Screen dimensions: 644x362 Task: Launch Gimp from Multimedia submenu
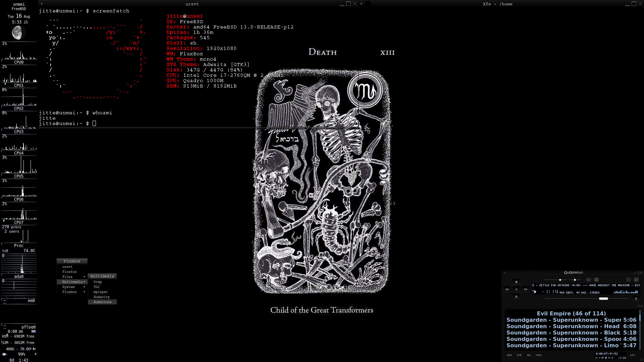tap(102, 282)
